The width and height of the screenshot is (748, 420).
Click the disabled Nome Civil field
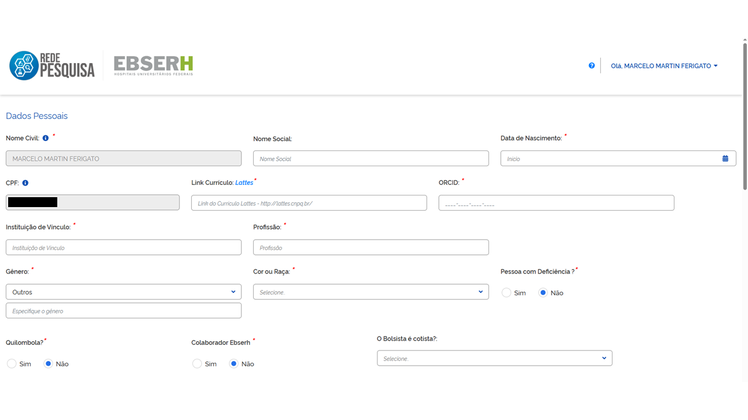[124, 158]
